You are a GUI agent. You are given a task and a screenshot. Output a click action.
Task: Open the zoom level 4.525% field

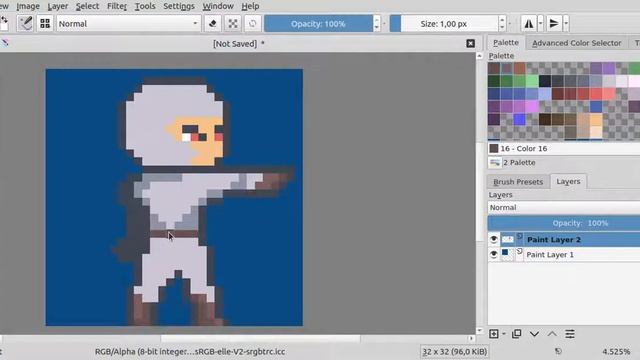(x=616, y=351)
